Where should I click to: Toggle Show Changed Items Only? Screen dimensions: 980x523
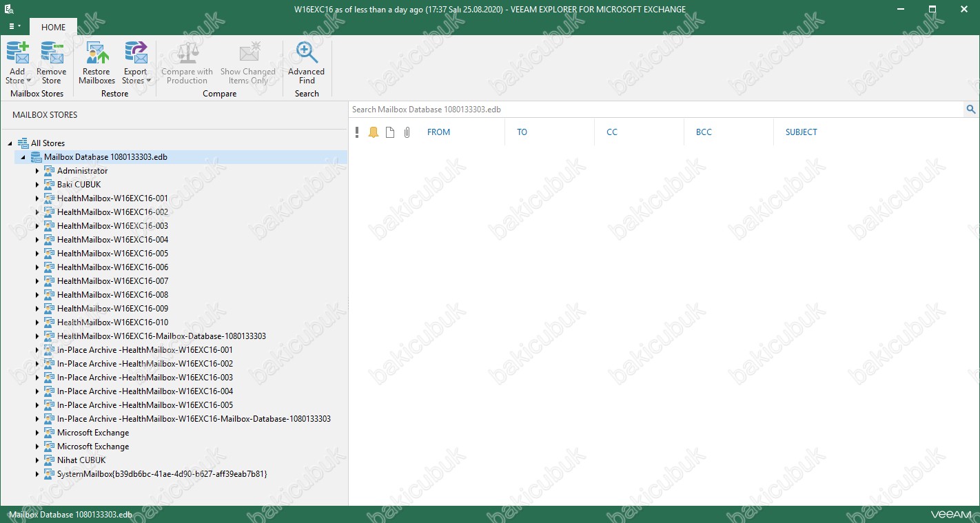coord(248,63)
